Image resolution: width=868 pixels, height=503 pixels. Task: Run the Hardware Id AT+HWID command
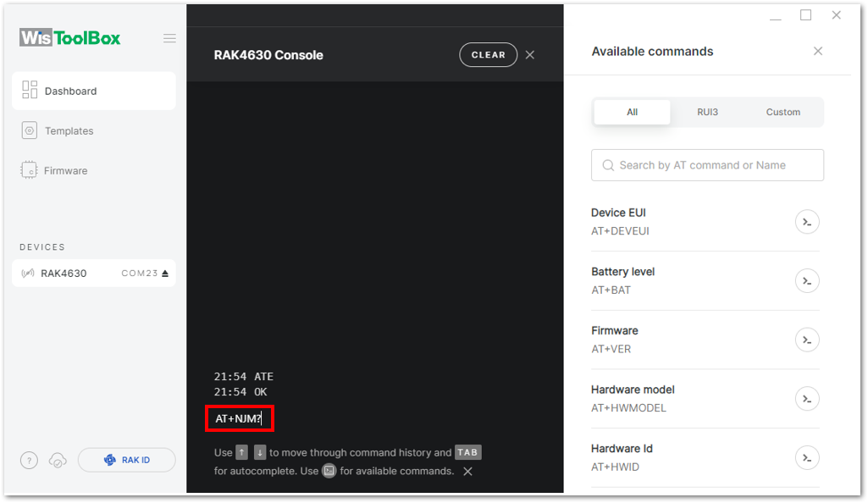pyautogui.click(x=806, y=457)
